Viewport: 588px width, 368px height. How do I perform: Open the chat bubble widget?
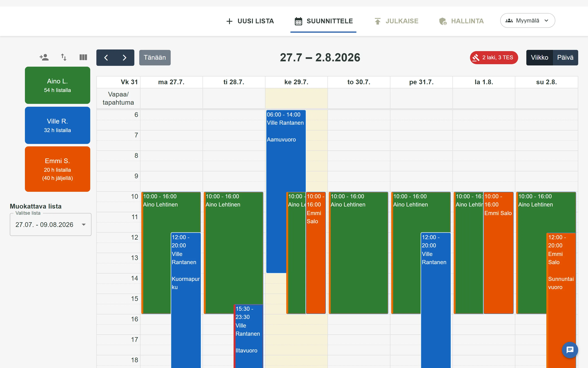[x=570, y=350]
